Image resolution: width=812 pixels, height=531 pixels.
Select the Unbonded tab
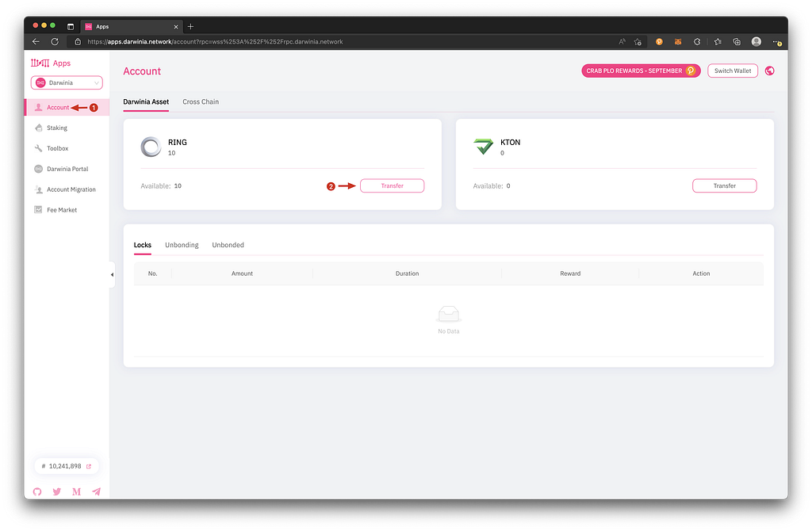pyautogui.click(x=228, y=246)
